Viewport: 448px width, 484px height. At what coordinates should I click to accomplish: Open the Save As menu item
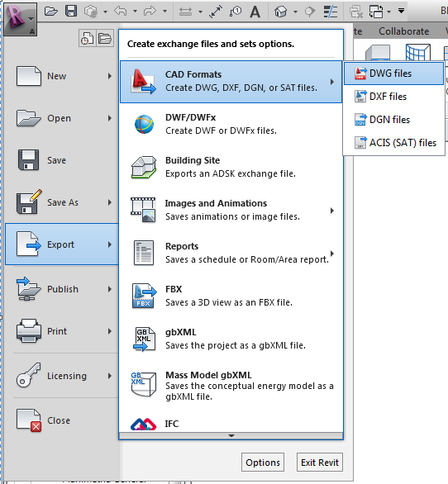(62, 202)
